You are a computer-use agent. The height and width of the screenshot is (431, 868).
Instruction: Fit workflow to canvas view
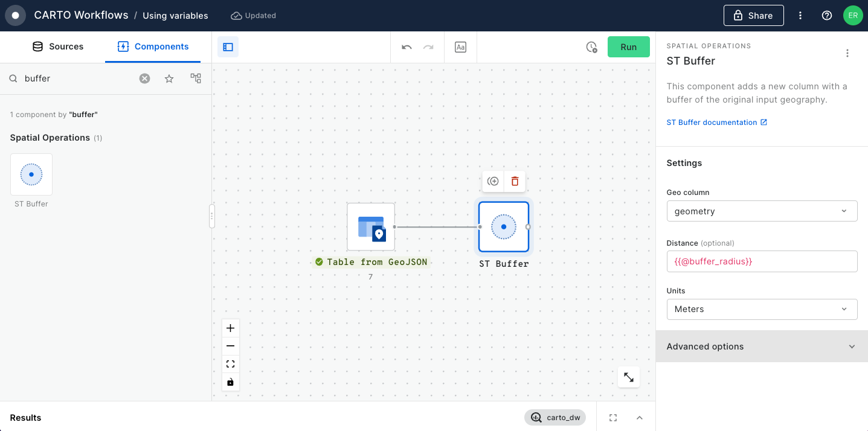[230, 364]
